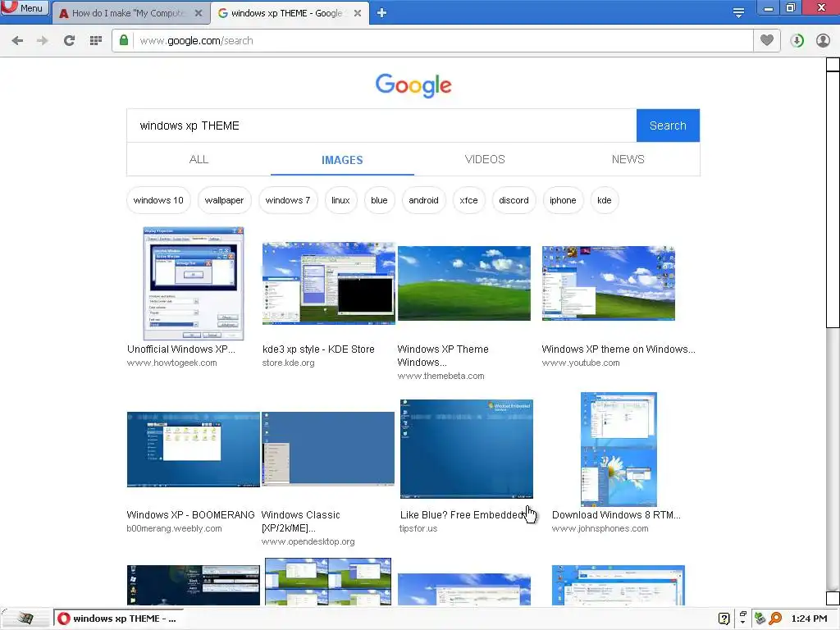Image resolution: width=840 pixels, height=630 pixels.
Task: Click 'Windows XP theme on Windows...' title
Action: pyautogui.click(x=619, y=349)
